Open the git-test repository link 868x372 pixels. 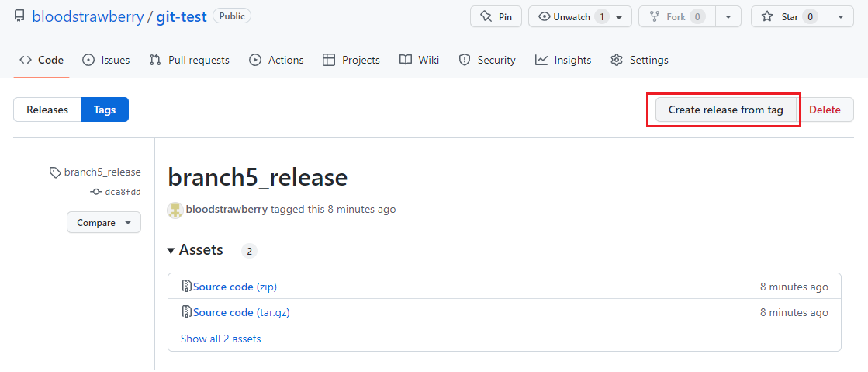[182, 16]
